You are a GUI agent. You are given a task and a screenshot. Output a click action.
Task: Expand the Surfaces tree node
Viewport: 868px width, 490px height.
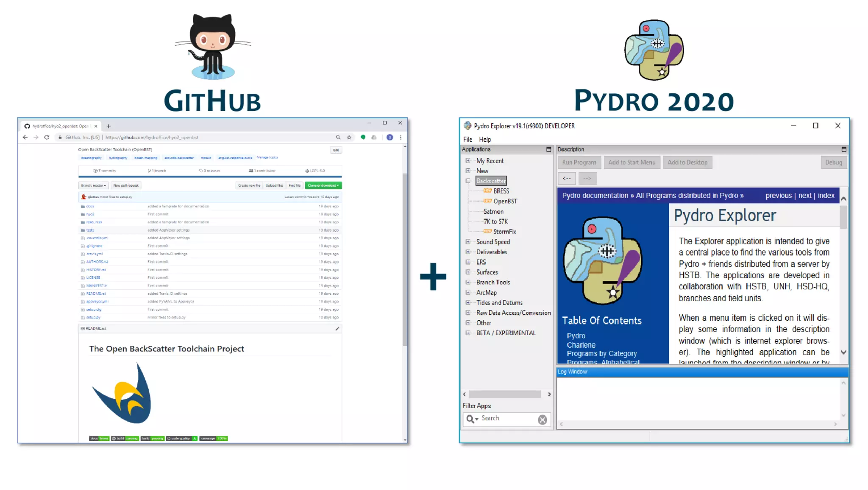[468, 272]
